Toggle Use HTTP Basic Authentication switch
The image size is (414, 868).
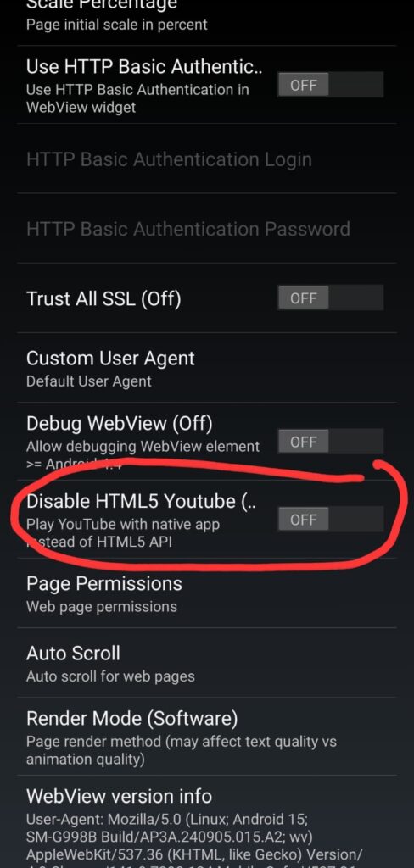[x=330, y=85]
